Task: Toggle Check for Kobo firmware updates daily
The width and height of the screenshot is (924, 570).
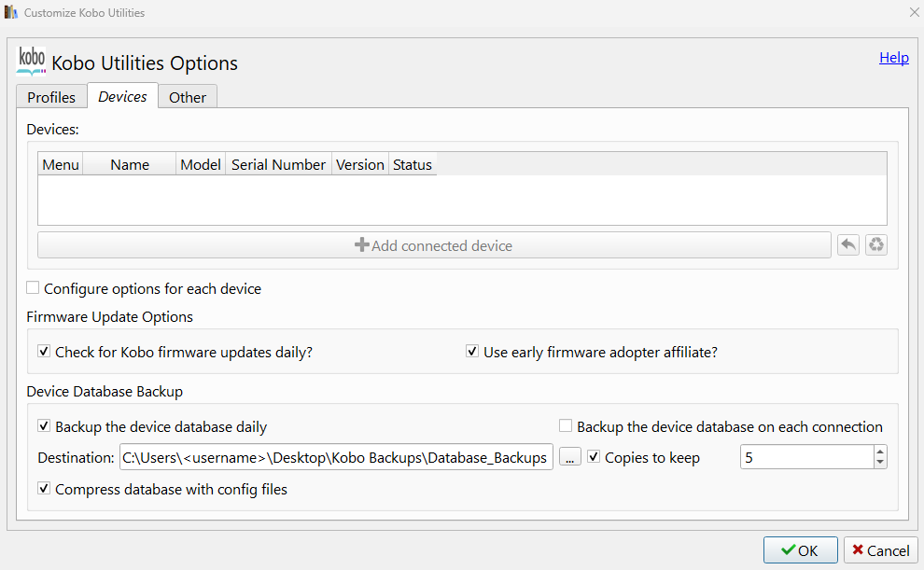Action: tap(44, 352)
